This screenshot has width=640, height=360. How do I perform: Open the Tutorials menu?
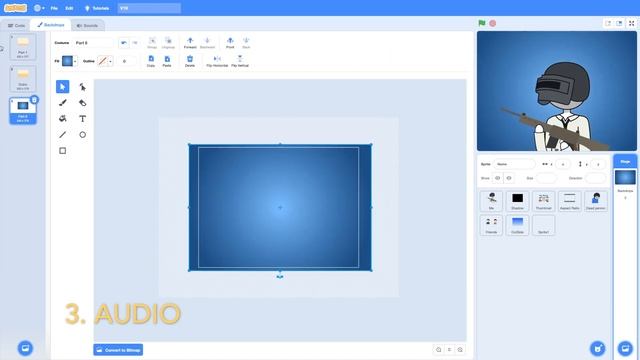97,8
